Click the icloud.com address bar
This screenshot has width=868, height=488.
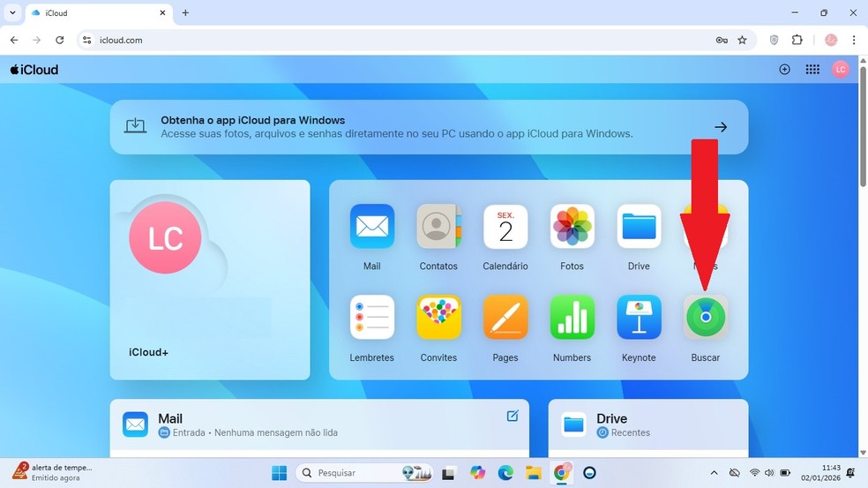(x=416, y=40)
